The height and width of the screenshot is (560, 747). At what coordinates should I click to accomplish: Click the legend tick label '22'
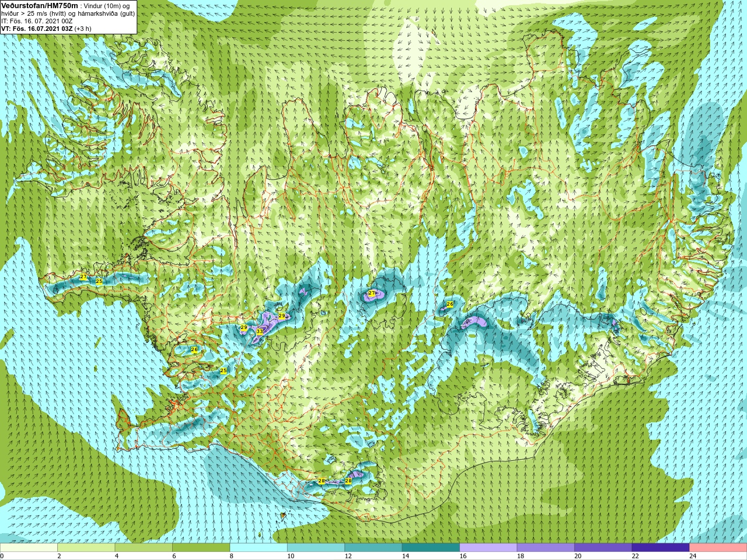point(636,556)
